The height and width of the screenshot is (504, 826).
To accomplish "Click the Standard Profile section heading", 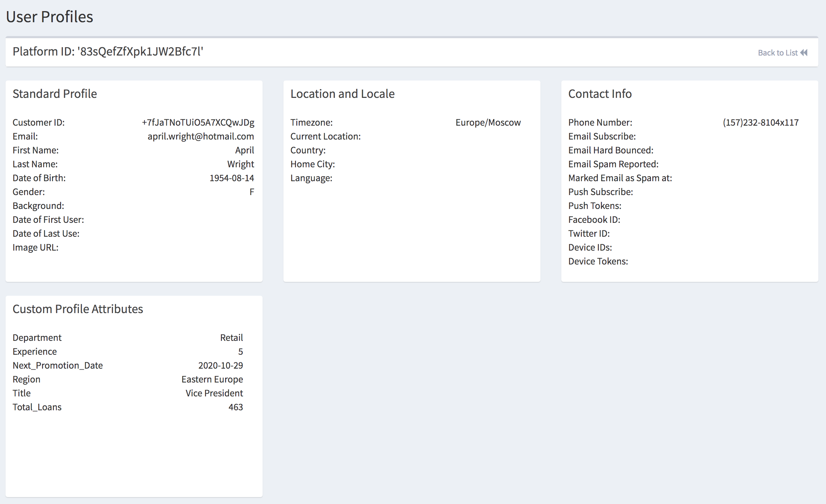I will pyautogui.click(x=55, y=94).
